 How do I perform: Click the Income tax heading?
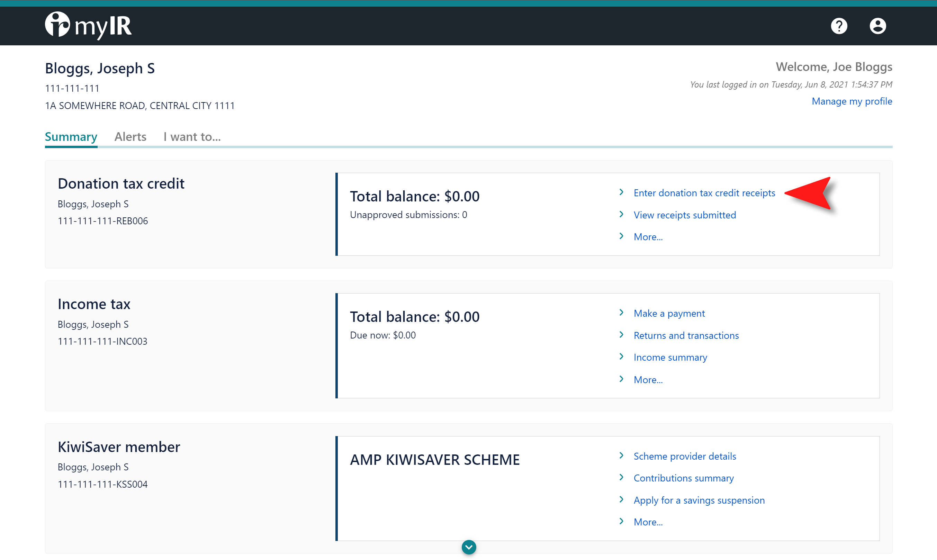point(94,304)
